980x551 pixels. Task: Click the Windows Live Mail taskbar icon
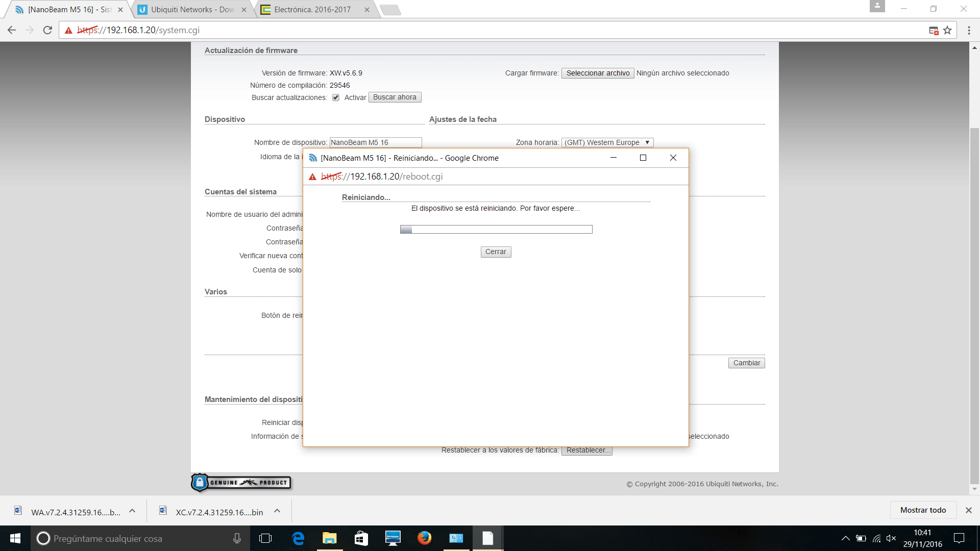pyautogui.click(x=456, y=538)
